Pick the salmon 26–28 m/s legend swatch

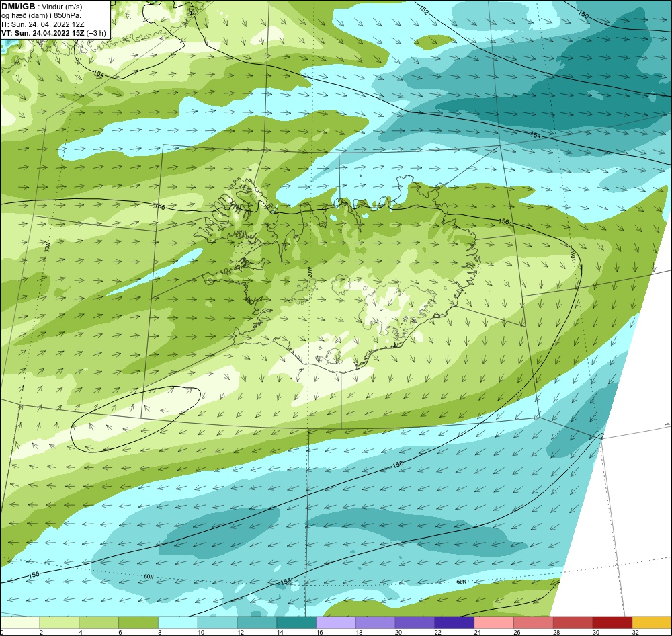tap(534, 623)
